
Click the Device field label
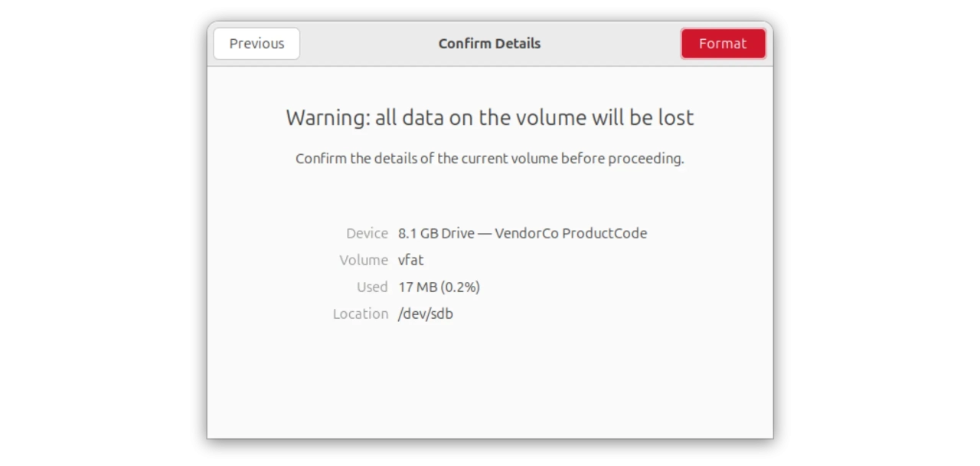(367, 233)
